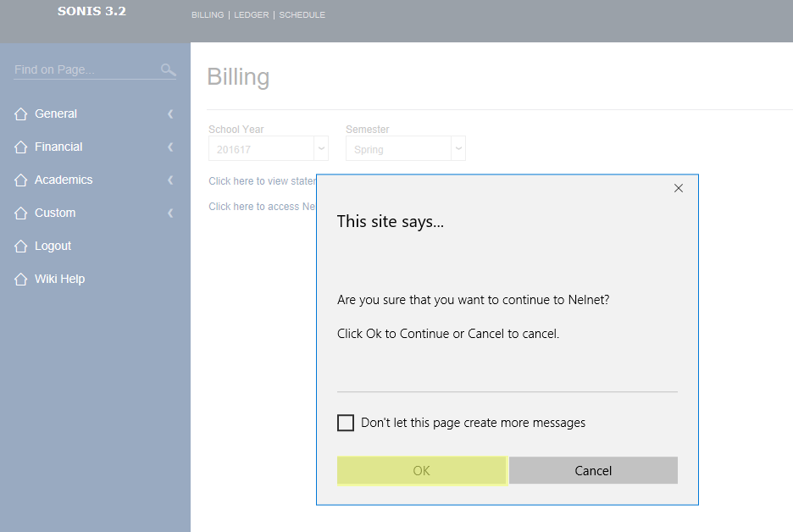Viewport: 793px width, 532px height.
Task: Click the home icon beside General
Action: (x=21, y=114)
